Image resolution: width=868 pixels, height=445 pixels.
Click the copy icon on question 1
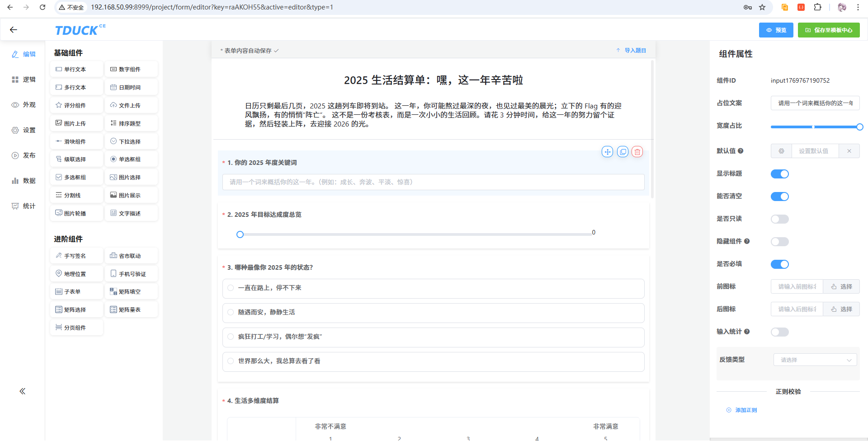tap(623, 152)
